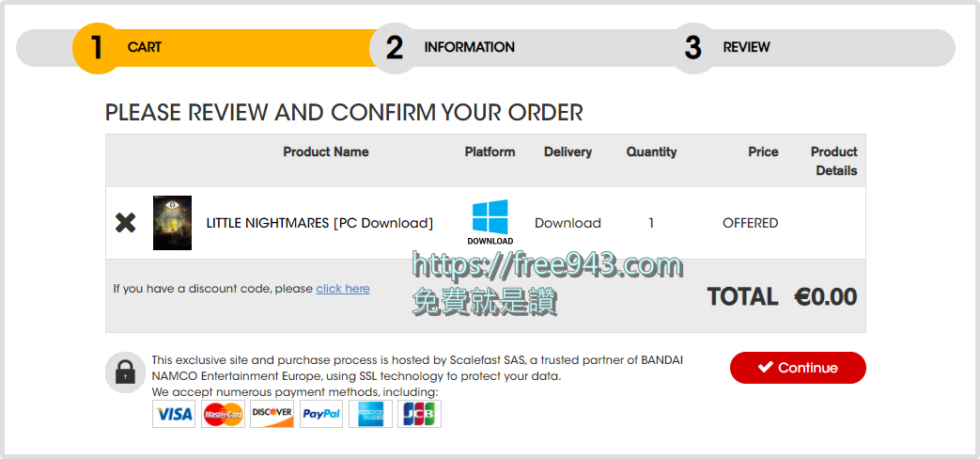Click the Windows download platform icon
980x459 pixels.
490,222
